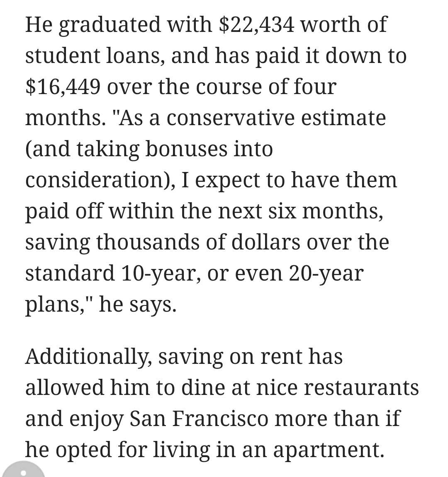Screen dimensions: 448x477
Task: Click the word 'dollars' in the paragraph
Action: point(266,242)
